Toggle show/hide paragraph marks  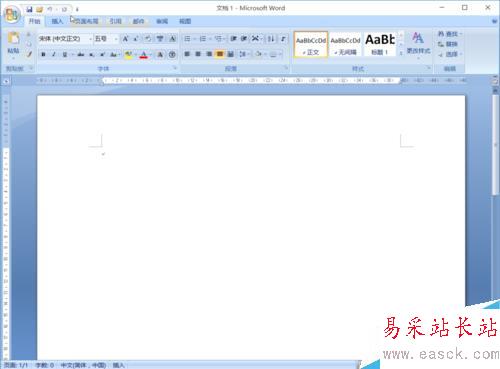[x=283, y=39]
